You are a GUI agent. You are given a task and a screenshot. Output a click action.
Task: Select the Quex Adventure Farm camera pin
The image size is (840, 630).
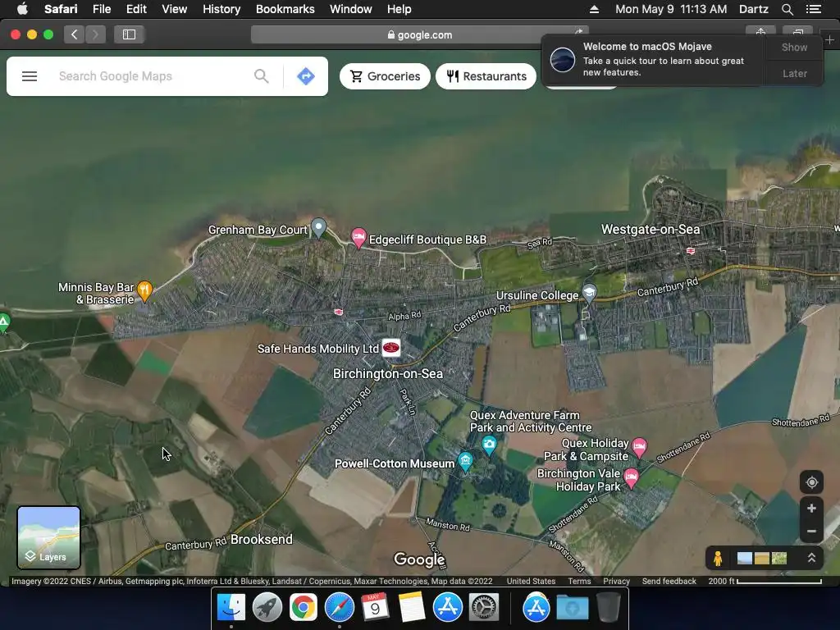[489, 445]
